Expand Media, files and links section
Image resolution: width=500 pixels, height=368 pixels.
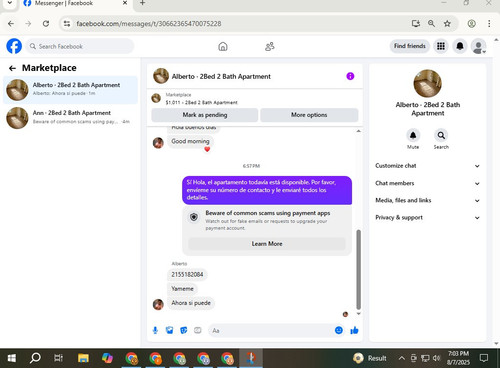point(428,200)
